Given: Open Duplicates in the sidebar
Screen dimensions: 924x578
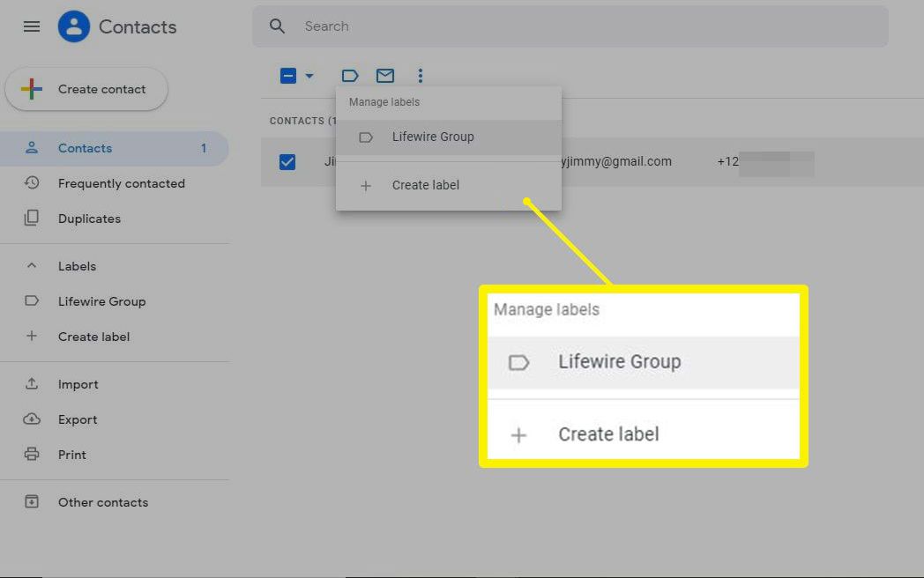Looking at the screenshot, I should 115,219.
